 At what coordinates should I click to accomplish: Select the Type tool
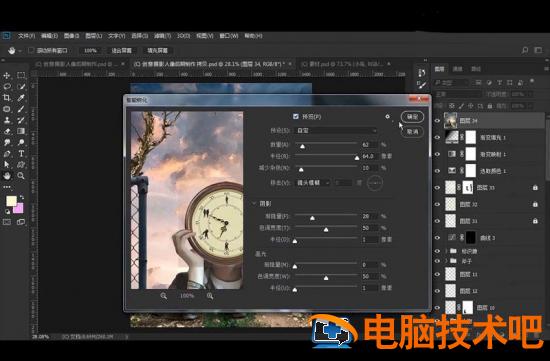21,154
